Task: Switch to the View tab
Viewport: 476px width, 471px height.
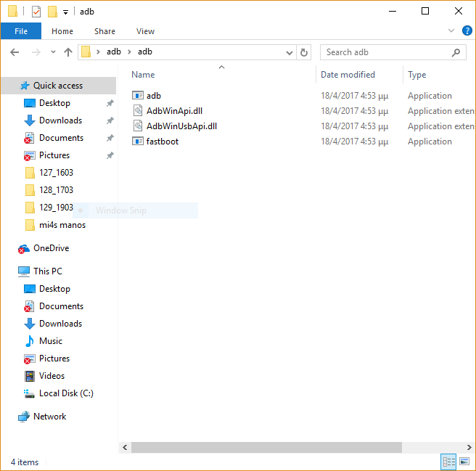Action: pos(145,31)
